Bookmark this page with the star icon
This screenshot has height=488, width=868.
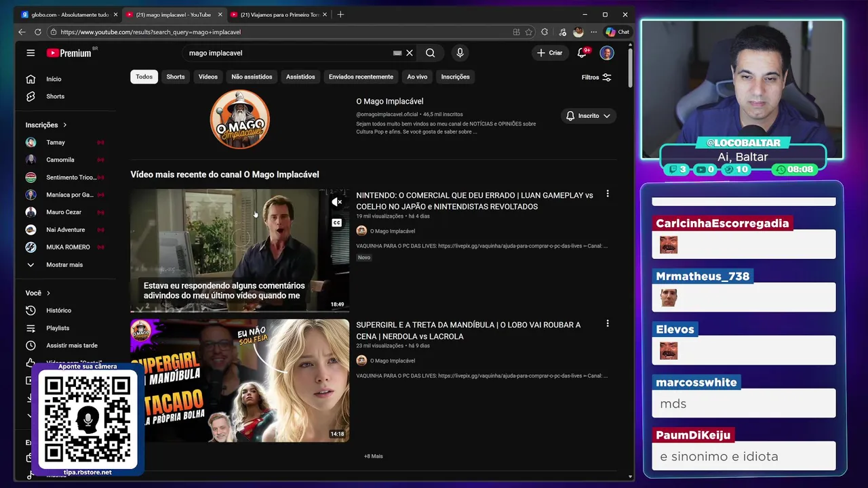[x=528, y=32]
